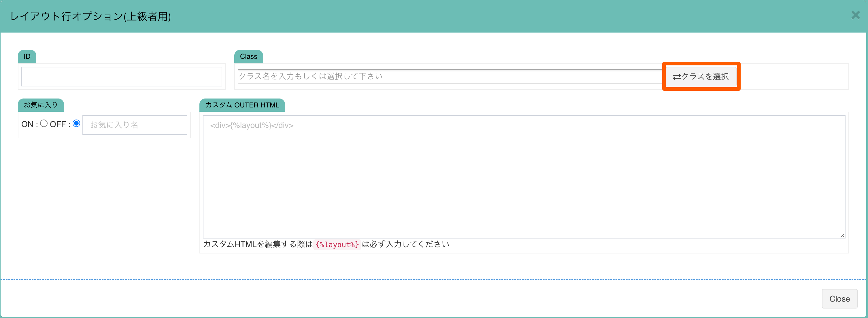Click the Close button at the bottom
868x318 pixels.
(839, 298)
